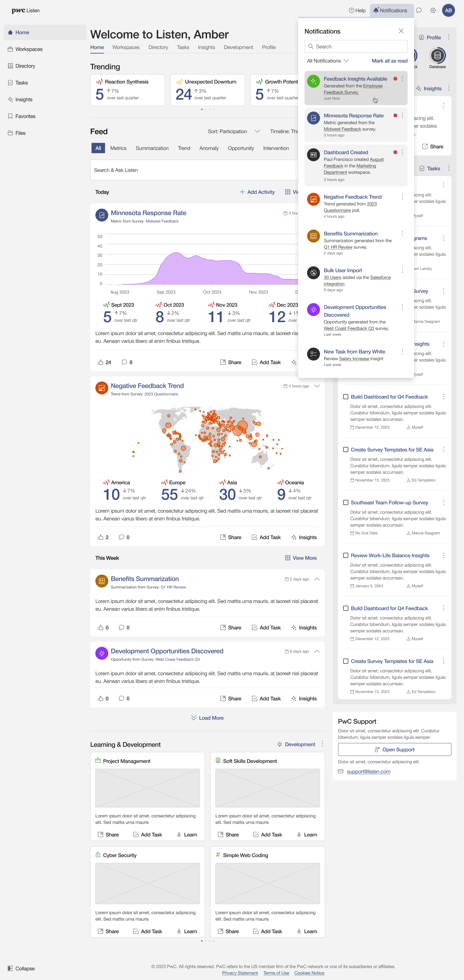The height and width of the screenshot is (980, 464).
Task: Select the Anomaly feed filter tab
Action: click(x=209, y=148)
